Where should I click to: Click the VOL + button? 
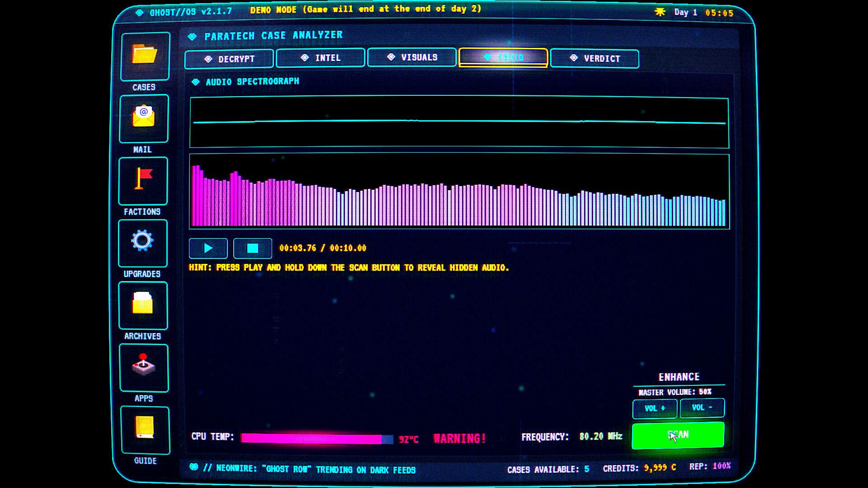point(655,408)
